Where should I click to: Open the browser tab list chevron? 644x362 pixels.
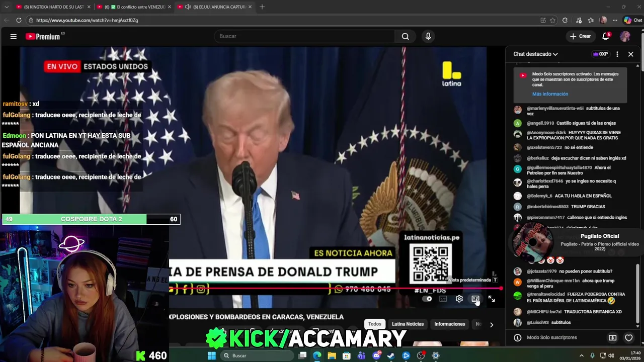click(6, 7)
